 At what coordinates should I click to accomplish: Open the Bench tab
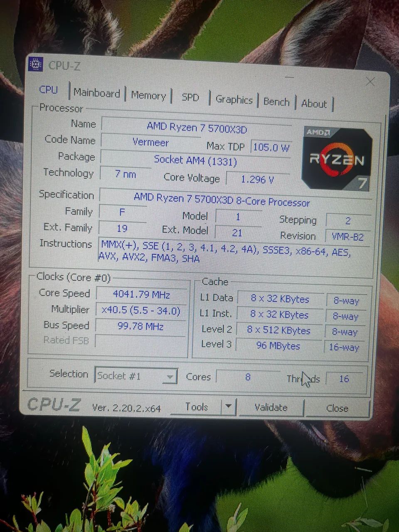tap(276, 102)
